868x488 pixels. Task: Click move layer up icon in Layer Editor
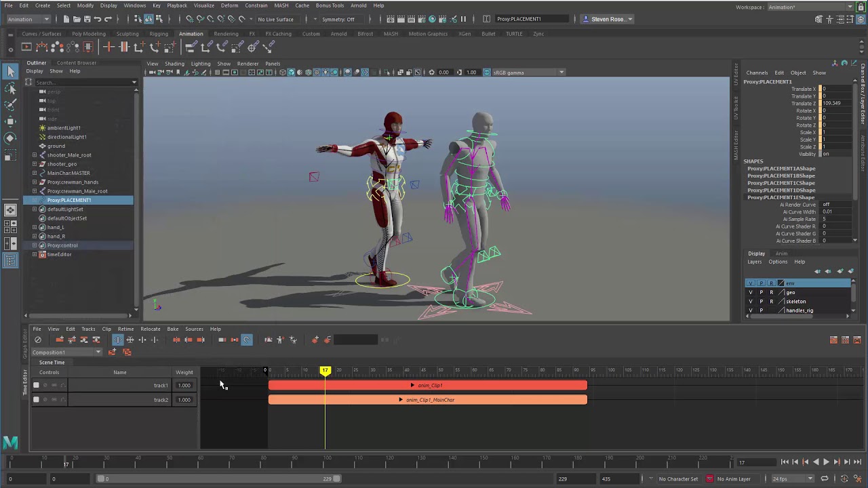point(817,271)
